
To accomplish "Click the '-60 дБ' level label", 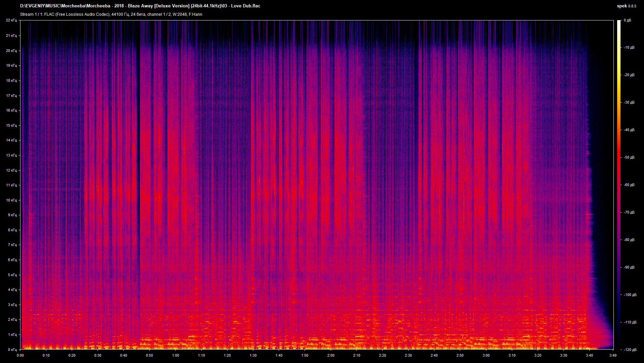I will 629,185.
